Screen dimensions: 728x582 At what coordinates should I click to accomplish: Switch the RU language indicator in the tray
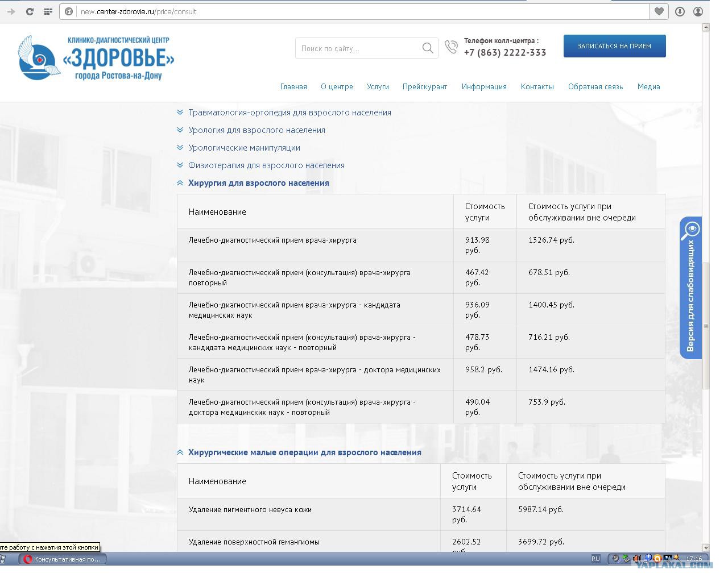pyautogui.click(x=595, y=559)
